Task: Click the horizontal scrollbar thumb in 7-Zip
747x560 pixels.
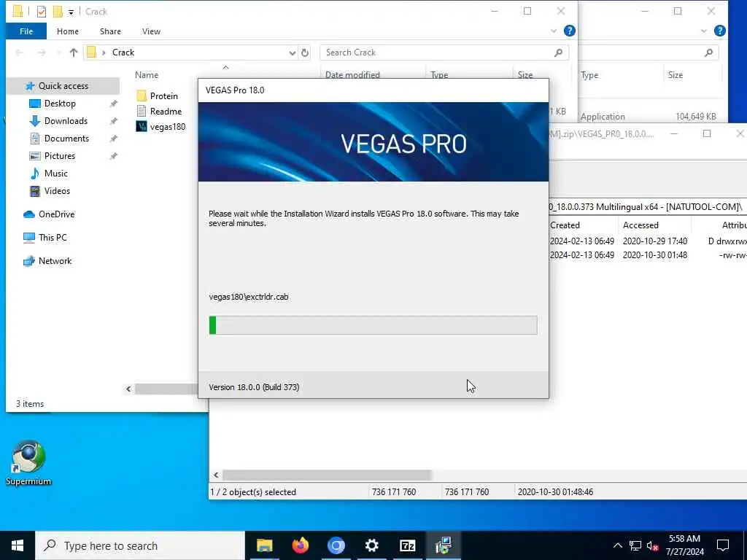Action: coord(327,475)
